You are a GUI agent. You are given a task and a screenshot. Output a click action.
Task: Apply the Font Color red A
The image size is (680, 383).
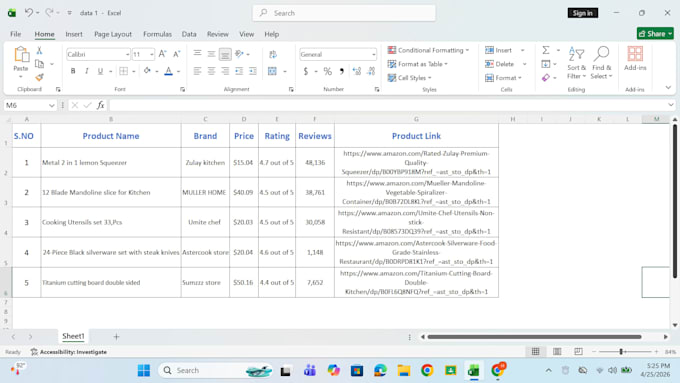(169, 71)
